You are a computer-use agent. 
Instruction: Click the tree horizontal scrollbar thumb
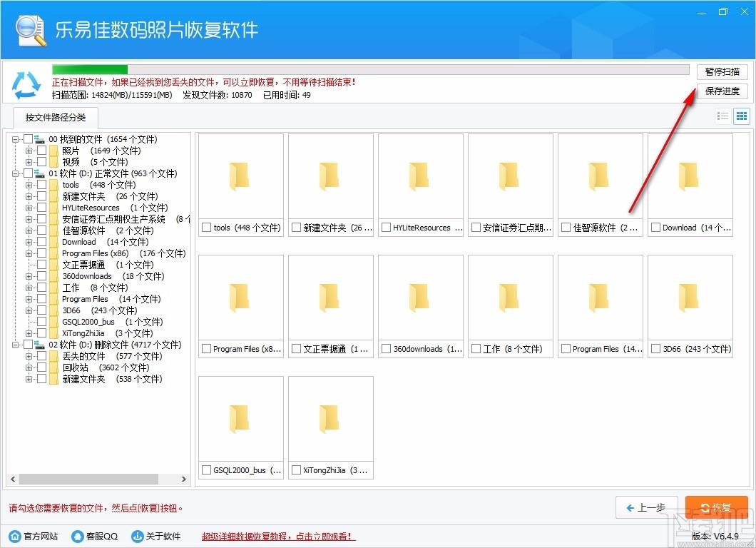click(x=88, y=479)
